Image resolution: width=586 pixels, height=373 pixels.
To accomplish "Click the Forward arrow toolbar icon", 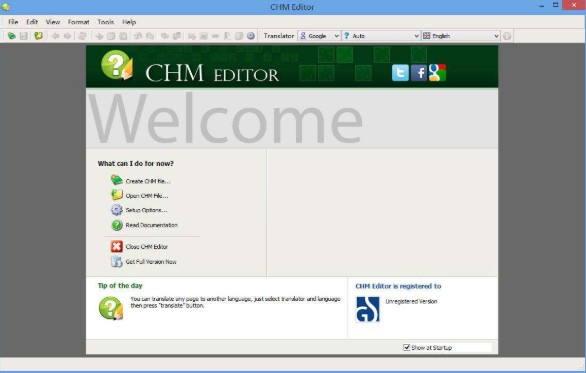I will [67, 36].
